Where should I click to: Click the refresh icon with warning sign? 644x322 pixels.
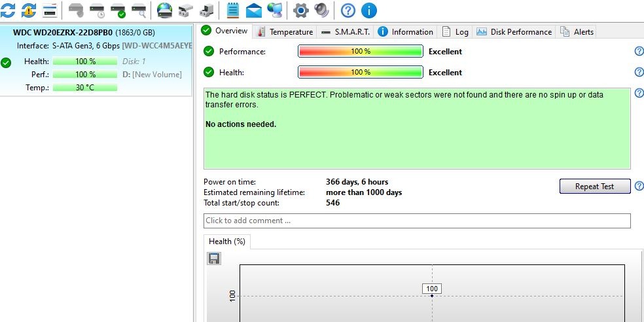(x=29, y=10)
